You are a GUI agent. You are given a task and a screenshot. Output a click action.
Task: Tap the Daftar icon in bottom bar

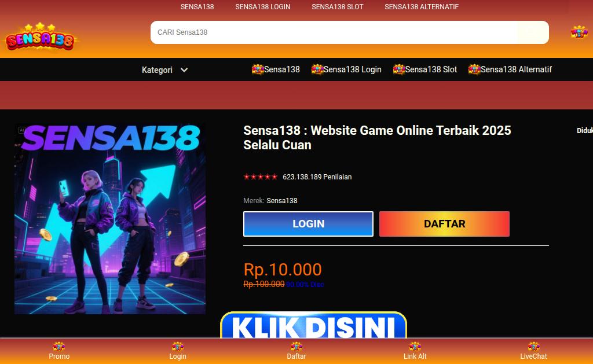pos(296,346)
